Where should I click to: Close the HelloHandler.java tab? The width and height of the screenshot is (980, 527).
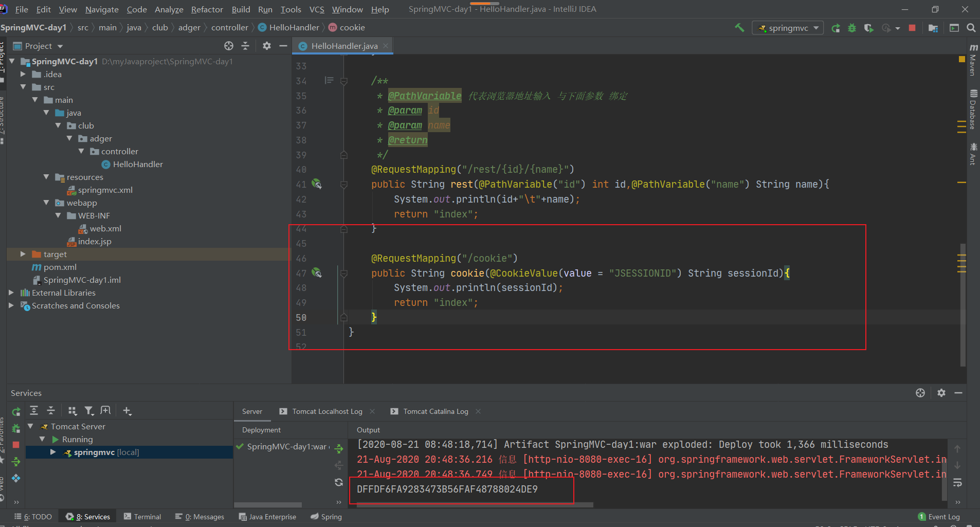[386, 46]
